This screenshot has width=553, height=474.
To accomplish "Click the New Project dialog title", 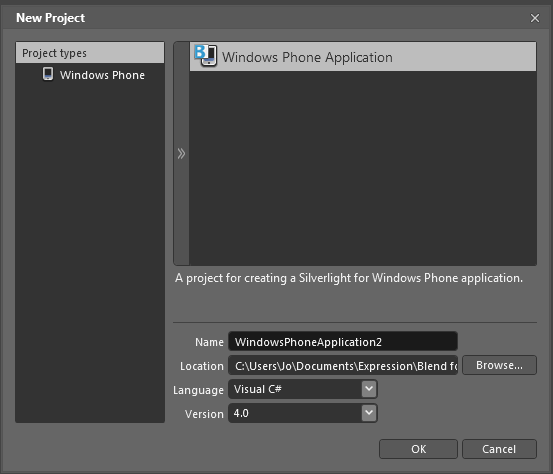I will (50, 18).
